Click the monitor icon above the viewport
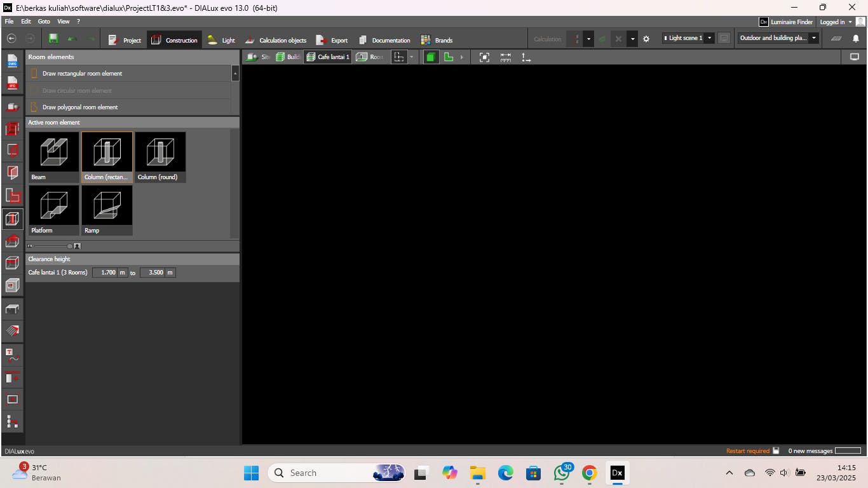 click(855, 57)
